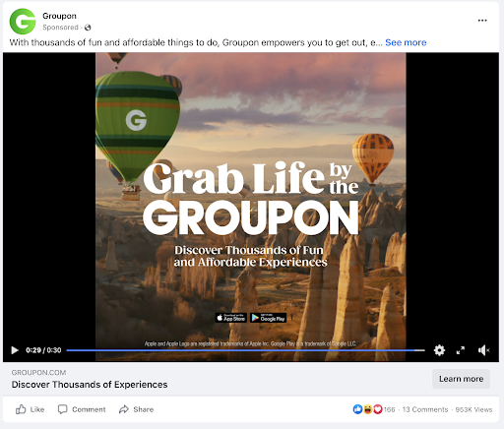Expand video to fullscreen
The image size is (504, 429).
click(x=461, y=350)
